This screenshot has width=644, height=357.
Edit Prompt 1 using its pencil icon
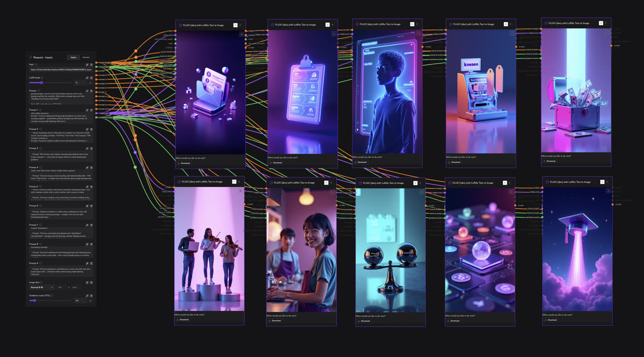click(x=87, y=110)
